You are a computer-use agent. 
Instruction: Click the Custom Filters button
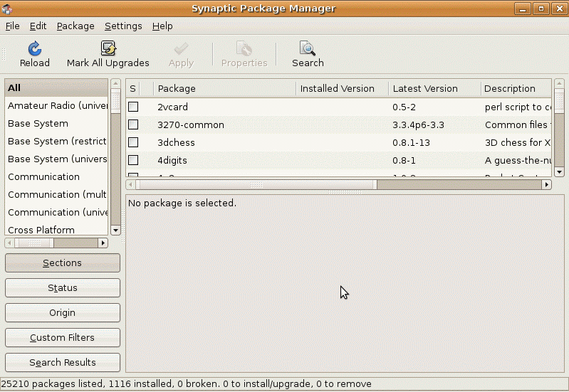[63, 338]
